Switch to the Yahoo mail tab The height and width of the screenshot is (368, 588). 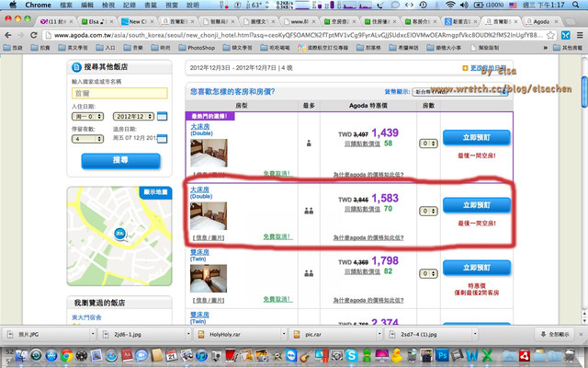(x=56, y=21)
